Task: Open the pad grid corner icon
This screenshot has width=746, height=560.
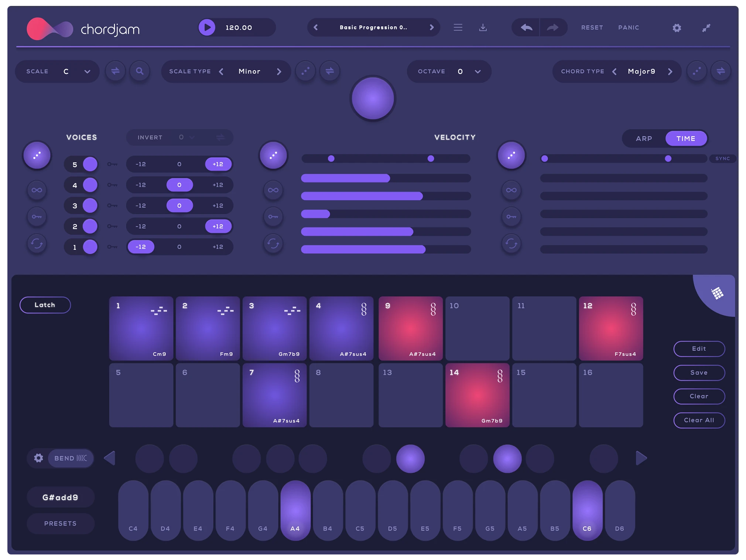Action: [717, 293]
